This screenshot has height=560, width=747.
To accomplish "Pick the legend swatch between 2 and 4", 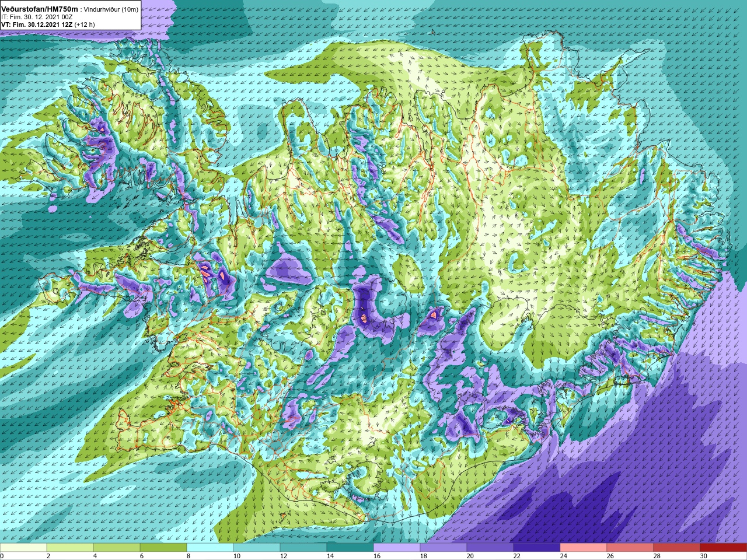I will (70, 548).
